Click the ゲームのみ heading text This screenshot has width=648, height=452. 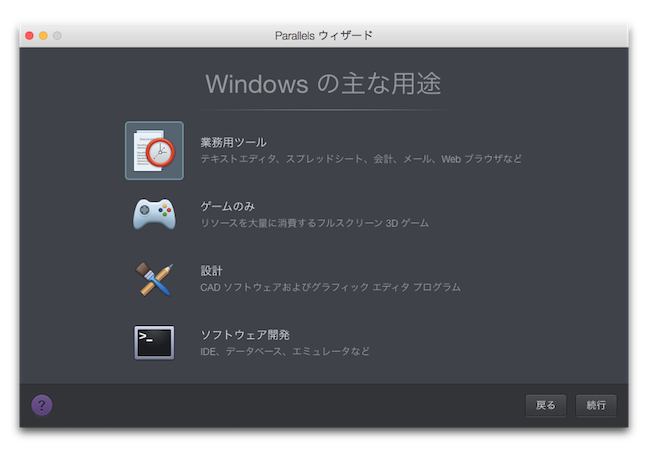228,206
